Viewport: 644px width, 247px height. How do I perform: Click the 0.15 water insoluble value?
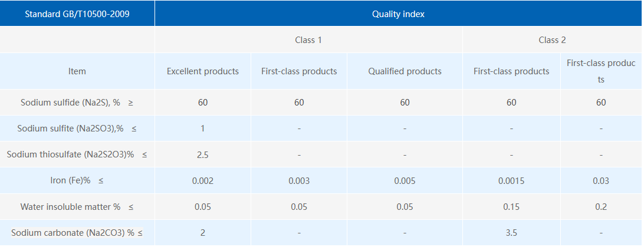coord(511,207)
